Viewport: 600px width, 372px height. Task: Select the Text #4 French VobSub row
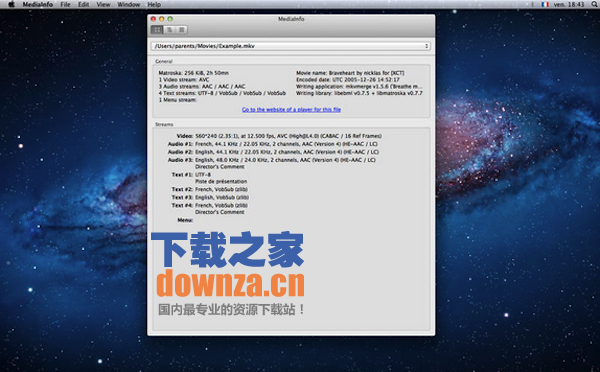(x=210, y=206)
